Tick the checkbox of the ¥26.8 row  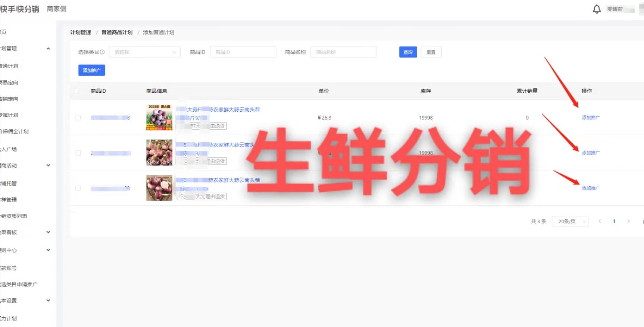tap(78, 118)
